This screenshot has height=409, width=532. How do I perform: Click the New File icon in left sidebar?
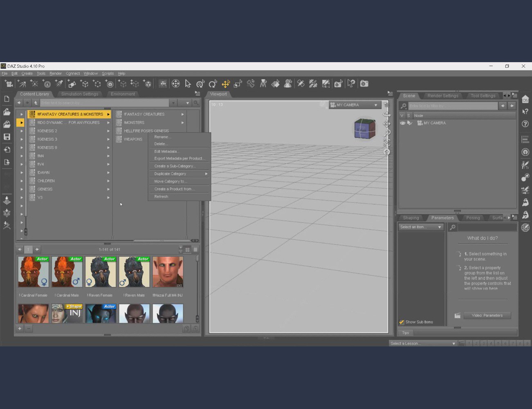7,99
